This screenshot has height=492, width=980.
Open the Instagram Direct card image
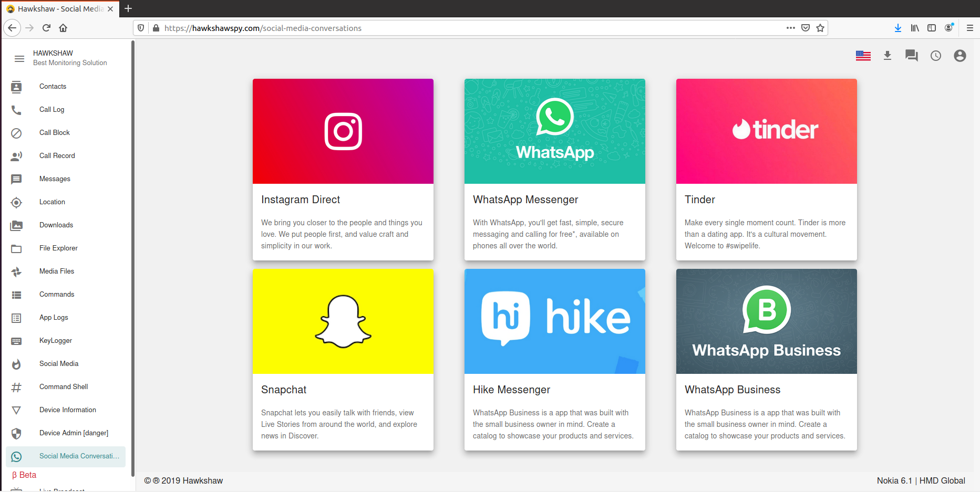pyautogui.click(x=343, y=131)
